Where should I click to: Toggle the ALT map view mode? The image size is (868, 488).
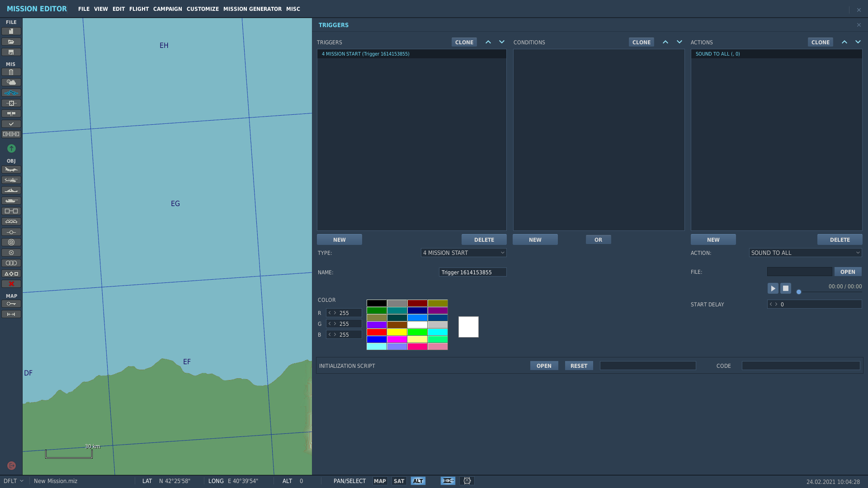click(418, 481)
